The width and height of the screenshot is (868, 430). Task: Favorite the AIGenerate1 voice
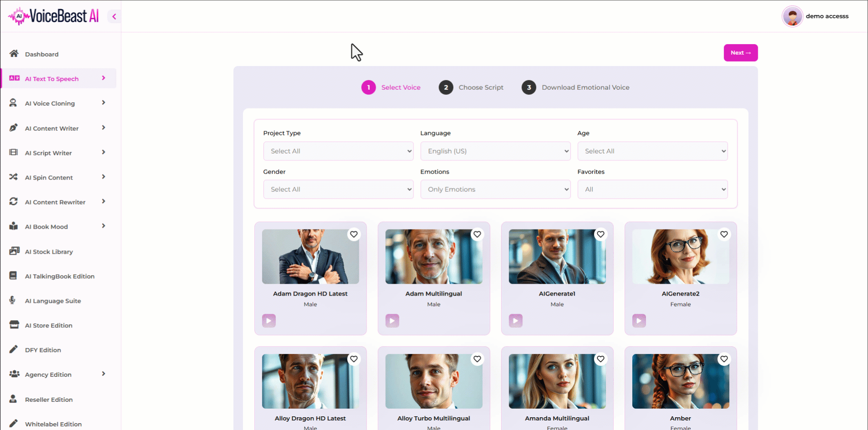pyautogui.click(x=601, y=234)
